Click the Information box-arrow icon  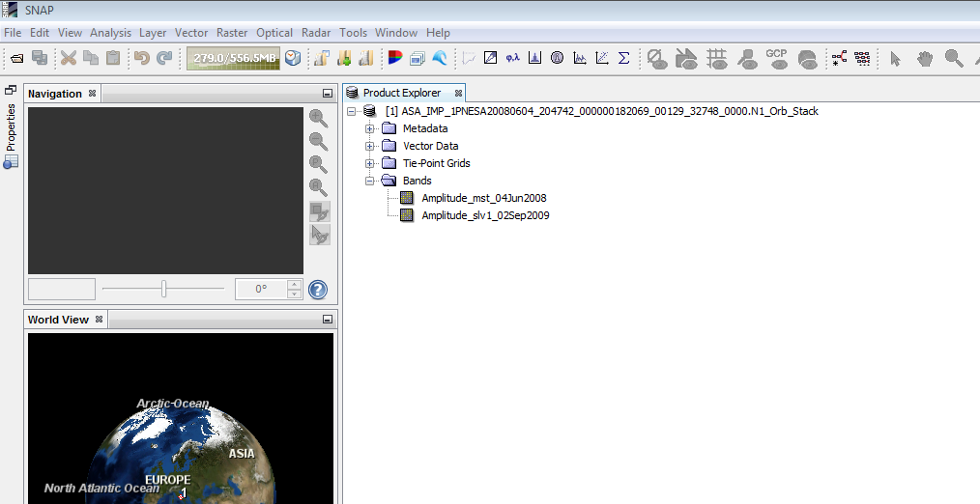[491, 58]
